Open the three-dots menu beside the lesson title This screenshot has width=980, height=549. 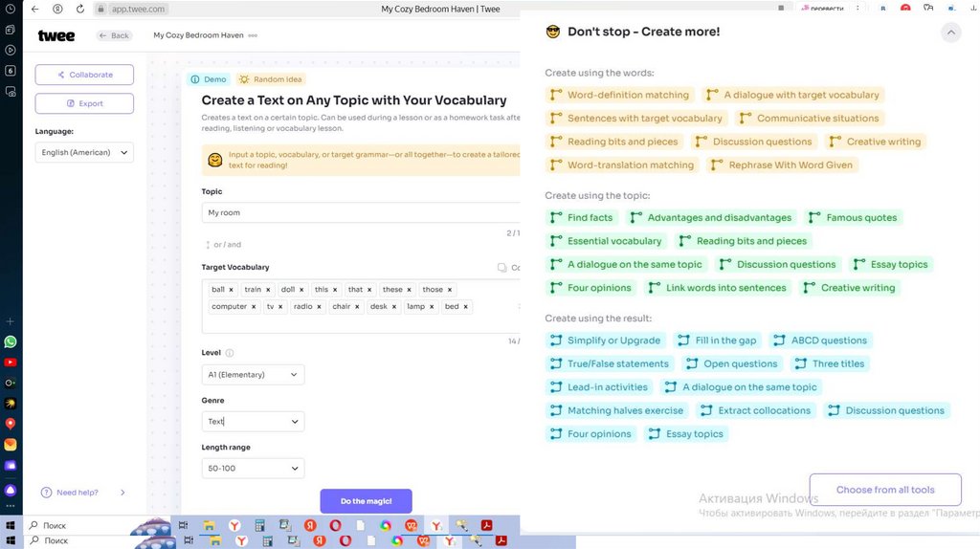(x=253, y=35)
